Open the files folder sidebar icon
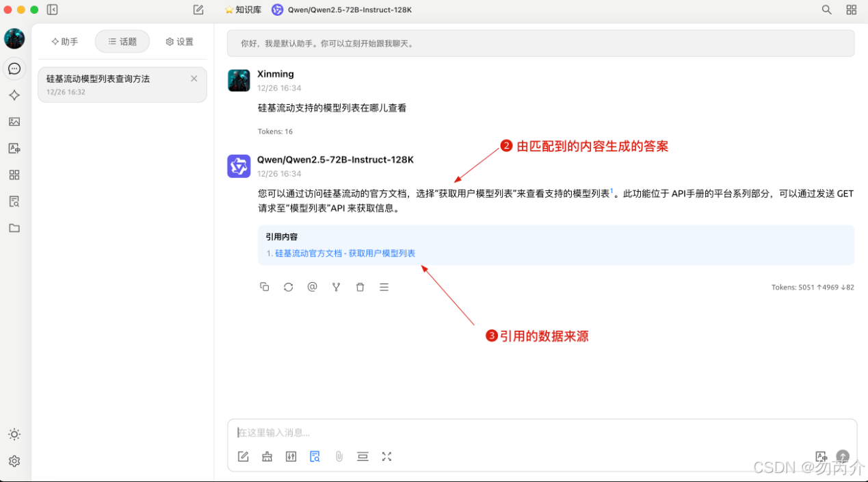Screen dimensions: 868x482 [x=14, y=228]
